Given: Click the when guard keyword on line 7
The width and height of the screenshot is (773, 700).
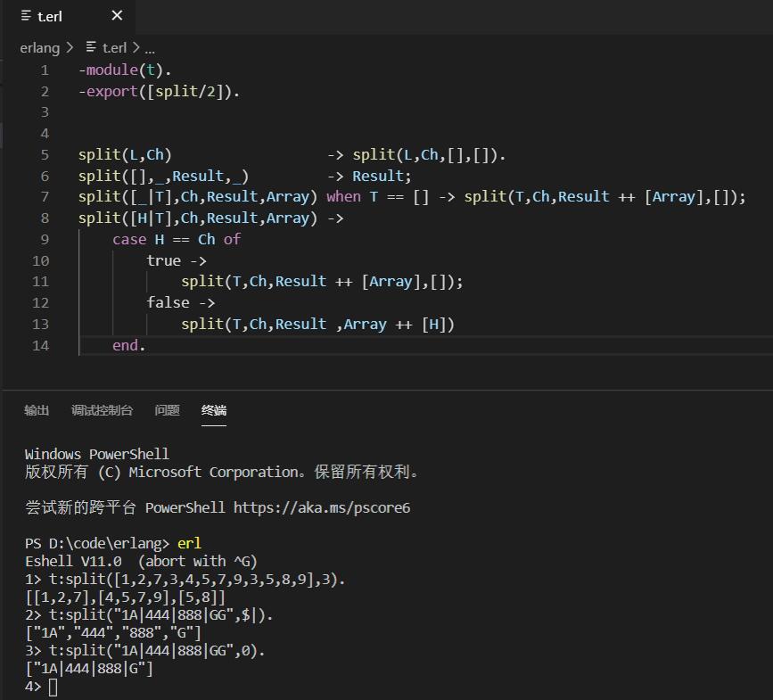Looking at the screenshot, I should [x=343, y=196].
